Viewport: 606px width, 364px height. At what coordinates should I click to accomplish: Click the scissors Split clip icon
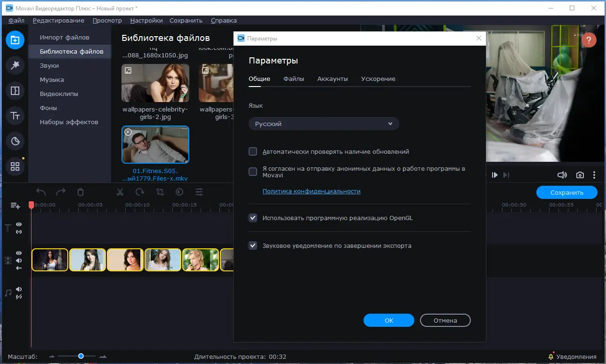tap(120, 192)
